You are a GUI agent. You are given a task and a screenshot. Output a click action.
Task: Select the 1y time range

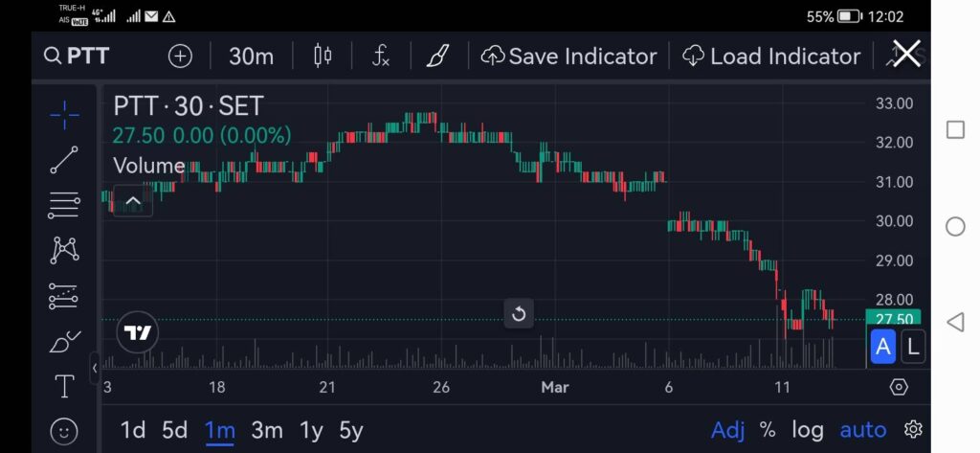[x=311, y=430]
